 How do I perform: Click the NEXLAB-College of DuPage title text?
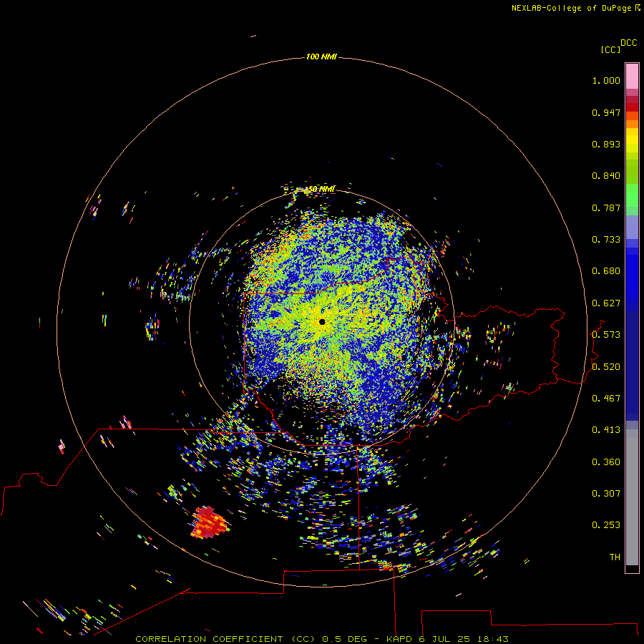(x=571, y=8)
